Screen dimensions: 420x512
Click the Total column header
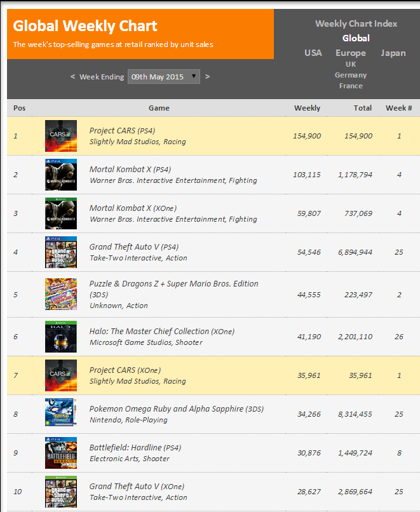point(363,108)
